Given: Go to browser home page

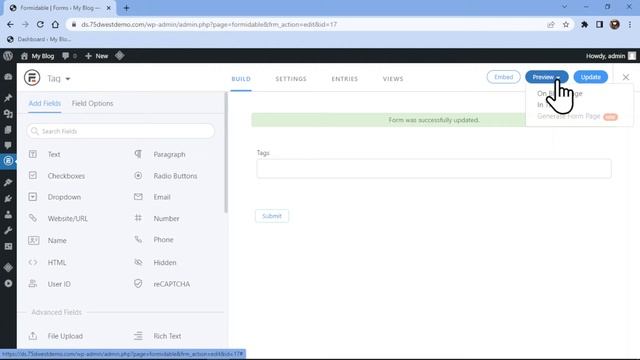Looking at the screenshot, I should [55, 24].
